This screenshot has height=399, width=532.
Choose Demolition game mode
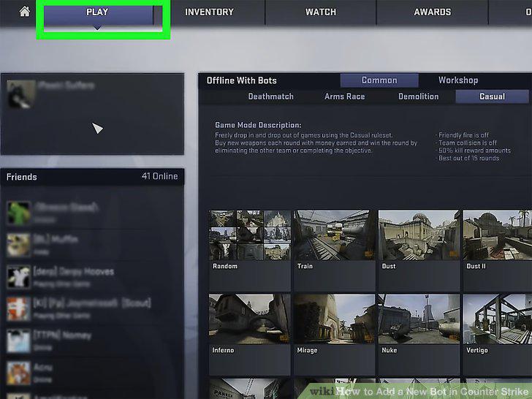[x=418, y=96]
